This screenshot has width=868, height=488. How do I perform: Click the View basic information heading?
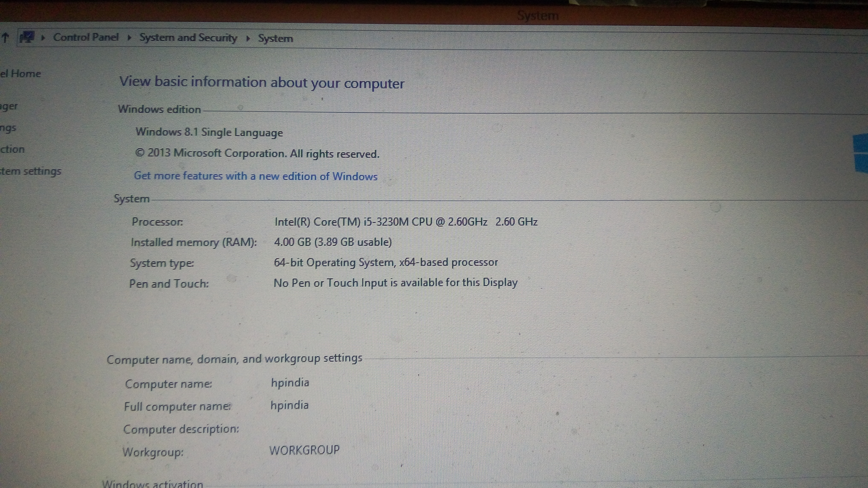pos(262,83)
